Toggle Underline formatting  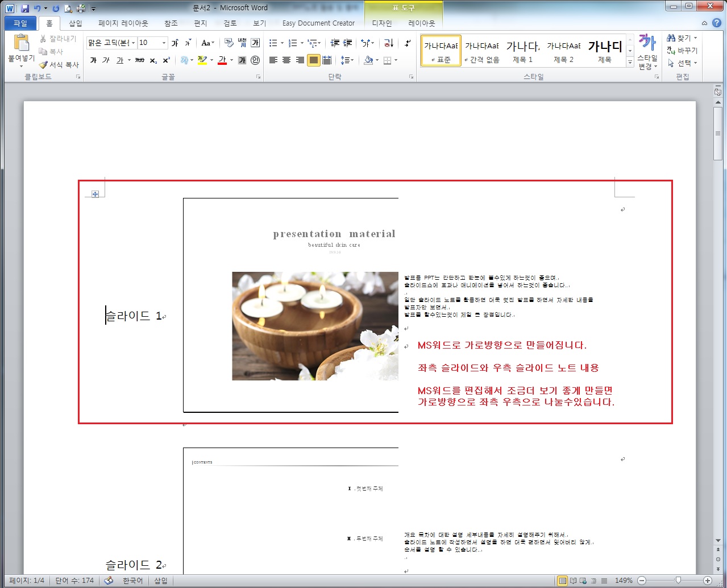[120, 60]
